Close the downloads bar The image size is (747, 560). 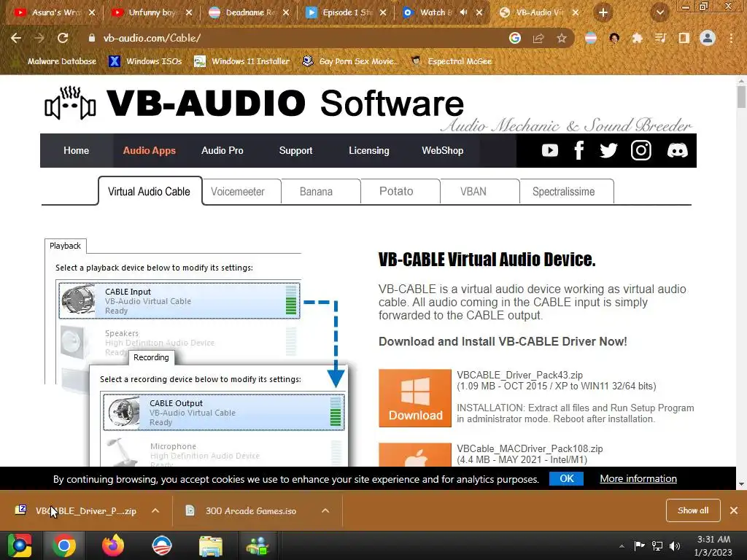tap(734, 510)
